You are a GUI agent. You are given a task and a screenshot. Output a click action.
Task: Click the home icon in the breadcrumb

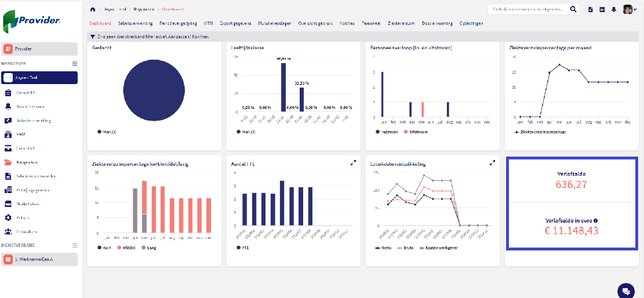click(x=93, y=10)
